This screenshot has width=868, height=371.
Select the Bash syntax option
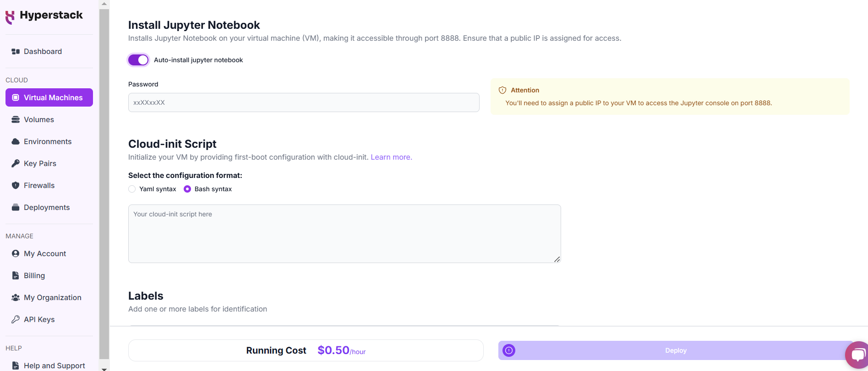click(x=187, y=189)
